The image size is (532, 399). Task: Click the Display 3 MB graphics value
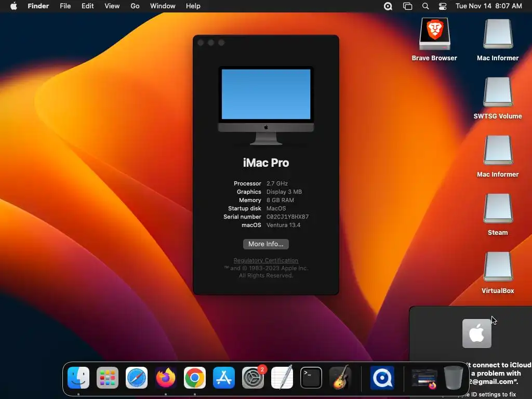click(x=284, y=192)
